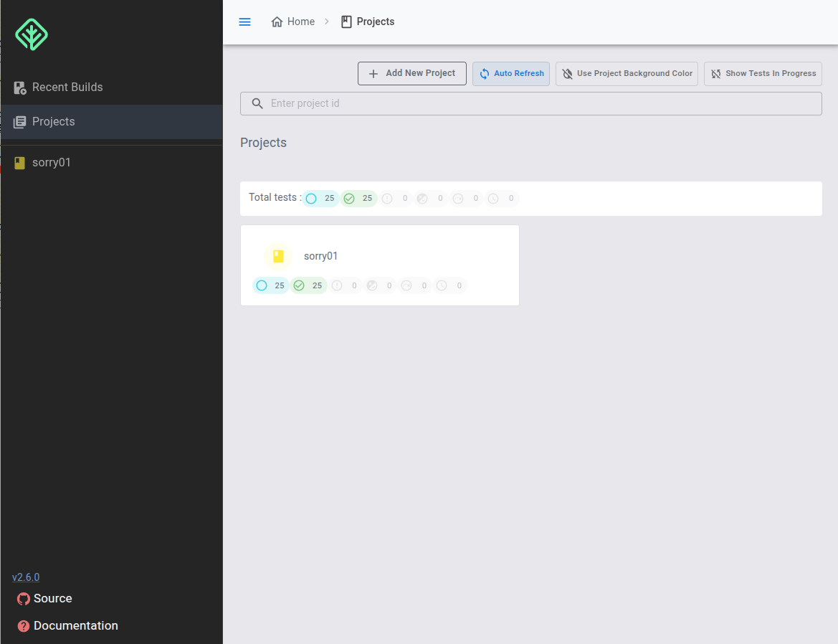The width and height of the screenshot is (838, 644).
Task: Click sorry01 card overall tests chip
Action: (270, 285)
